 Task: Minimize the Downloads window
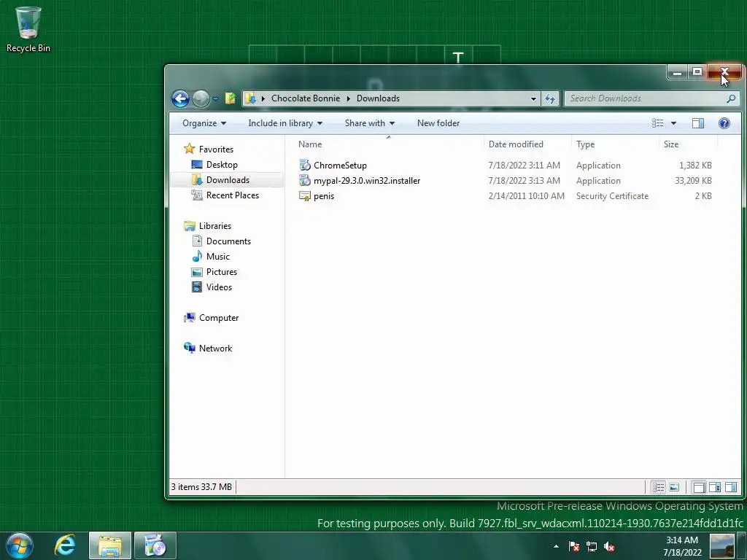click(x=677, y=72)
